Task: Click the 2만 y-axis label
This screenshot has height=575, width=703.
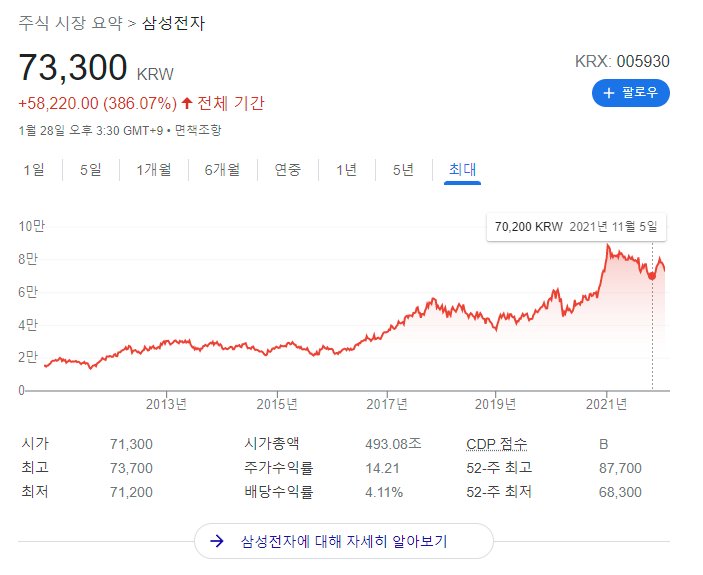Action: [x=28, y=358]
